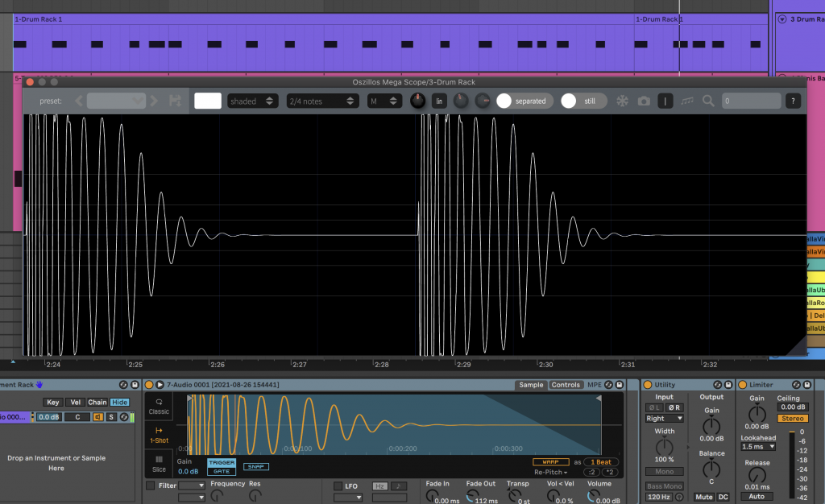
Task: Select the 1-Shot playback mode
Action: pos(159,435)
